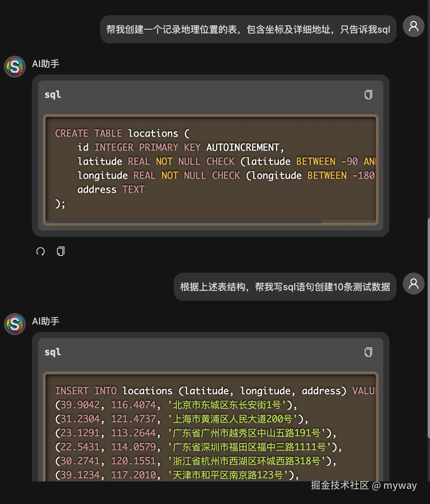Click the line starting 'latitude REAL NOT NULL'
Screen dimensions: 430x504
pos(226,161)
